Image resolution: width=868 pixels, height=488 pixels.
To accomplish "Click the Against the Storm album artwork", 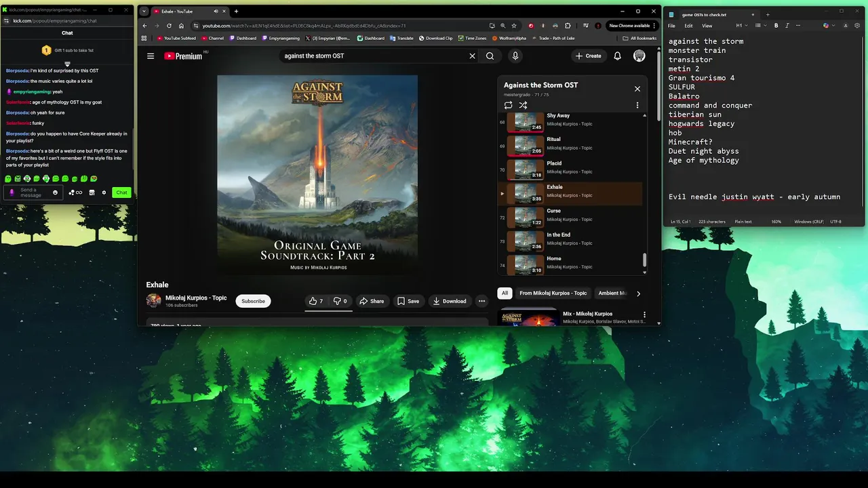I will click(x=317, y=174).
